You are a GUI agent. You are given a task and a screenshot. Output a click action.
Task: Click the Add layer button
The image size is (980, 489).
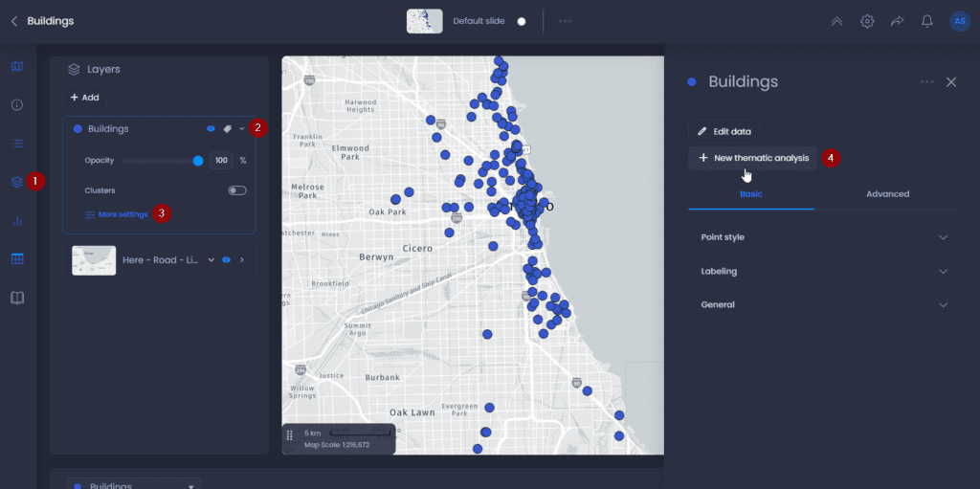(84, 98)
